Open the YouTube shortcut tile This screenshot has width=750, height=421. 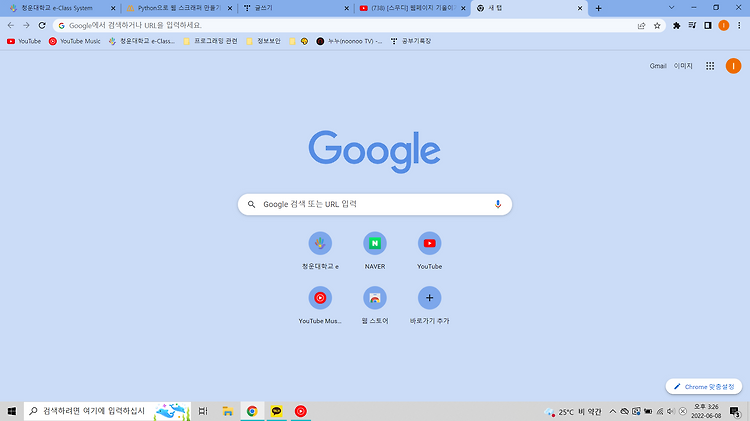point(430,251)
